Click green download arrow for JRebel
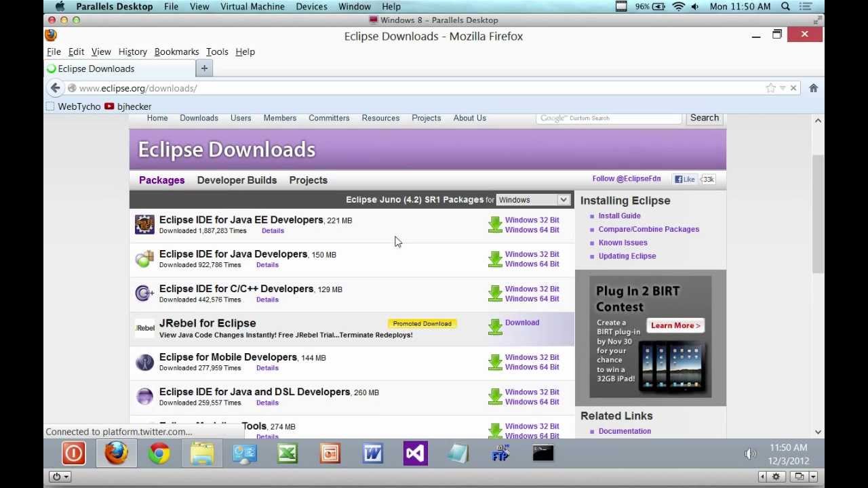Screen dimensions: 868x488 pos(495,327)
